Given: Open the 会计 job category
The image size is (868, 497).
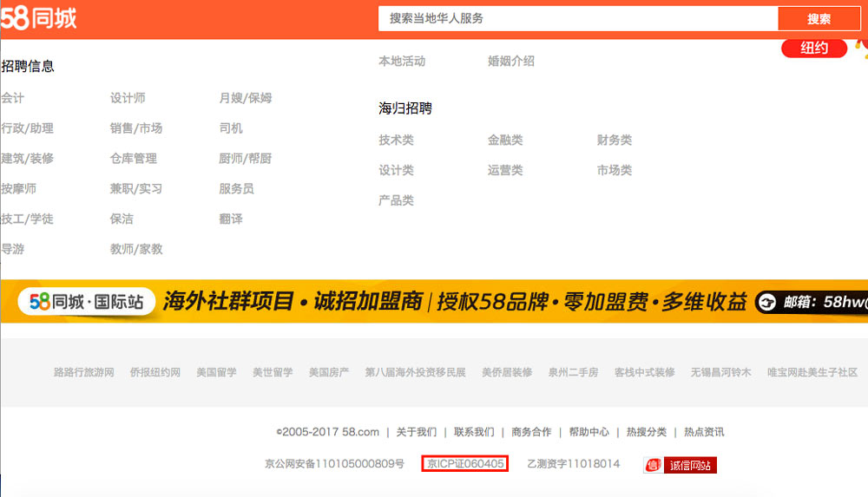Looking at the screenshot, I should pyautogui.click(x=13, y=98).
